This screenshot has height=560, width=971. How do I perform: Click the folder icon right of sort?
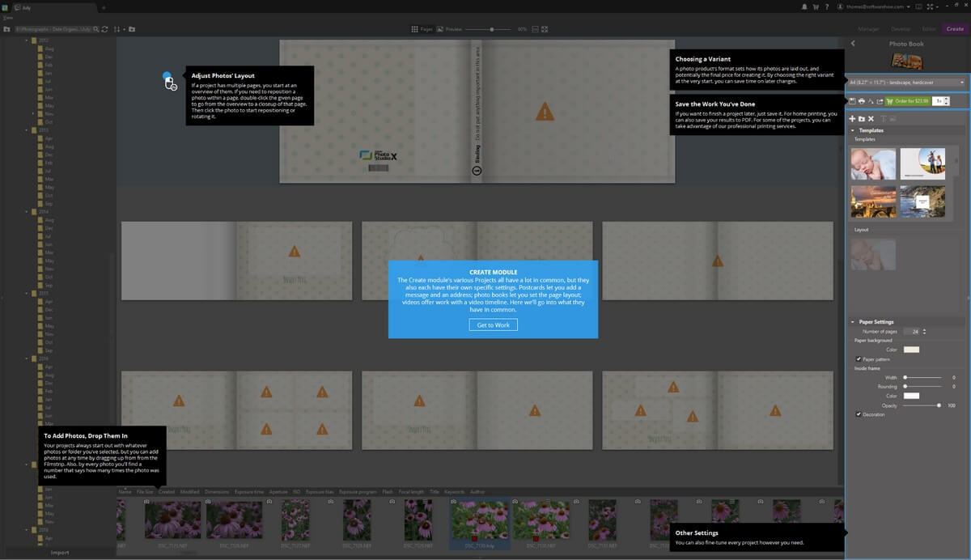(131, 29)
